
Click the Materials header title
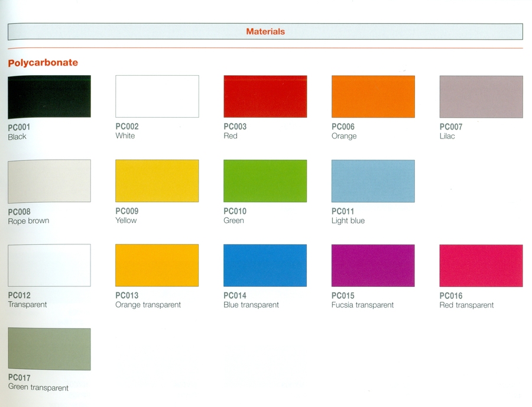[x=265, y=31]
